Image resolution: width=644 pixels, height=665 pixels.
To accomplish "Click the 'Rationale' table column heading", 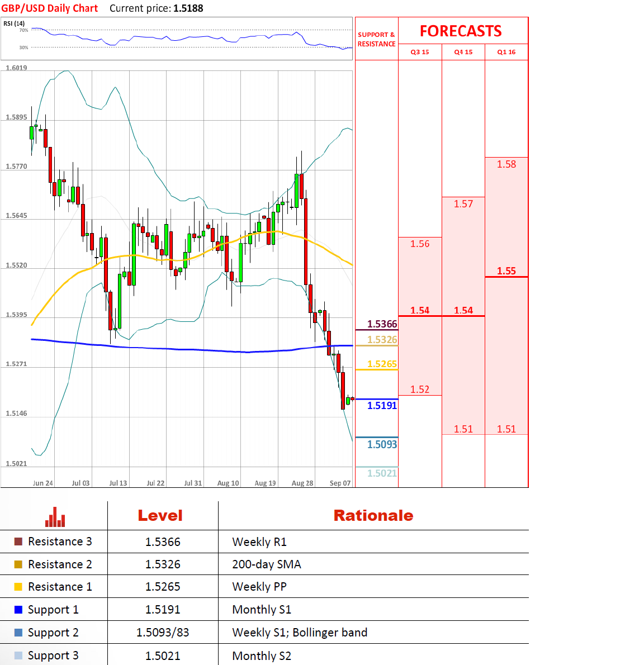I will (x=373, y=516).
